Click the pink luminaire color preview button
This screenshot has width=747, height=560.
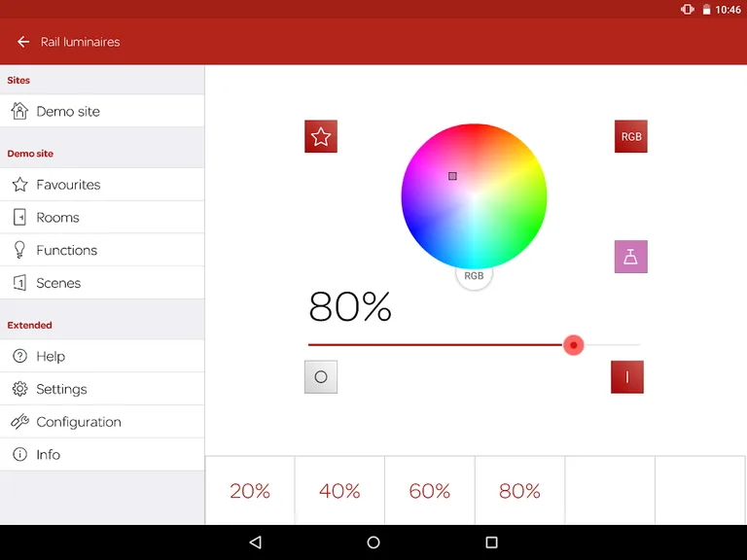click(630, 257)
